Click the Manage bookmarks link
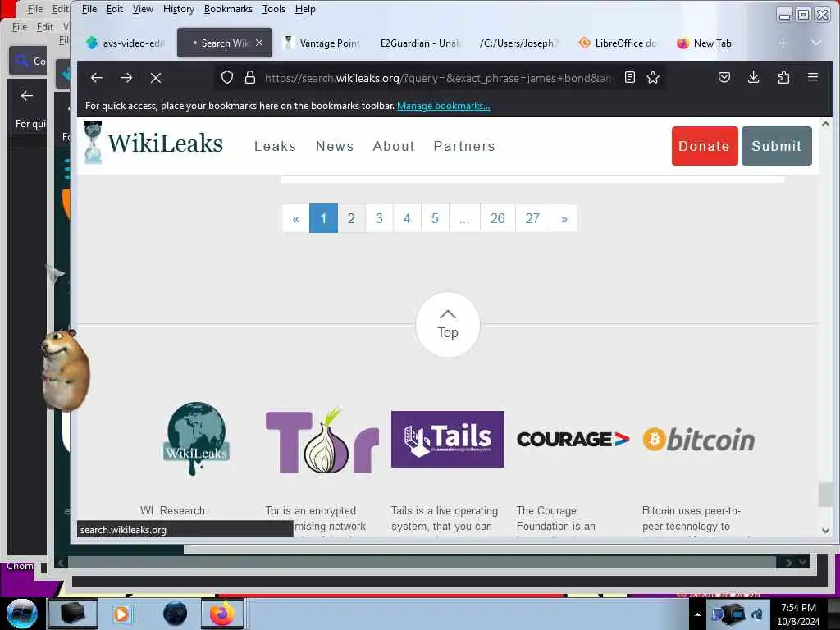 click(444, 106)
